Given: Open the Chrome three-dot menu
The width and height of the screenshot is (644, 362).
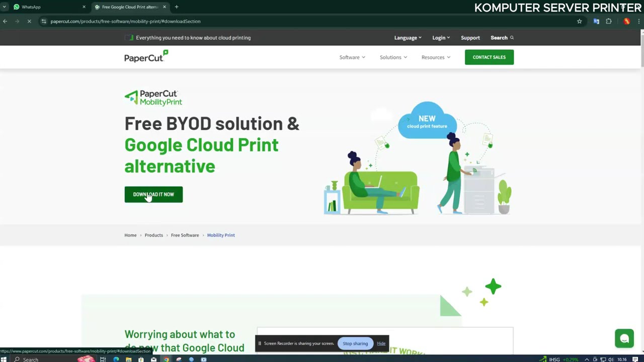Looking at the screenshot, I should click(639, 21).
